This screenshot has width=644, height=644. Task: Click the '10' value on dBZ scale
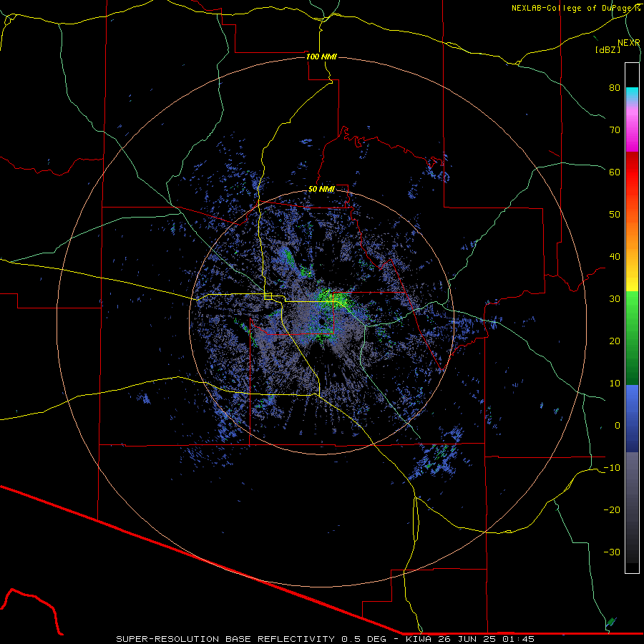615,384
